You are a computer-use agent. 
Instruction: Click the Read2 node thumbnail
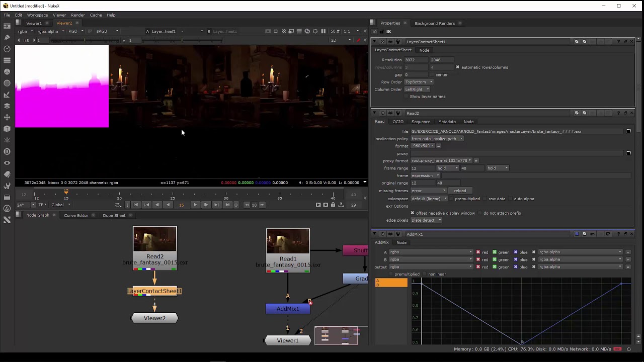[154, 239]
